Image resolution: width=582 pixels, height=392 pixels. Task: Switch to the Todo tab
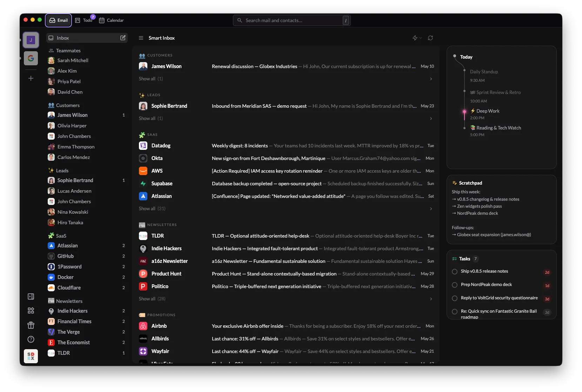click(84, 20)
